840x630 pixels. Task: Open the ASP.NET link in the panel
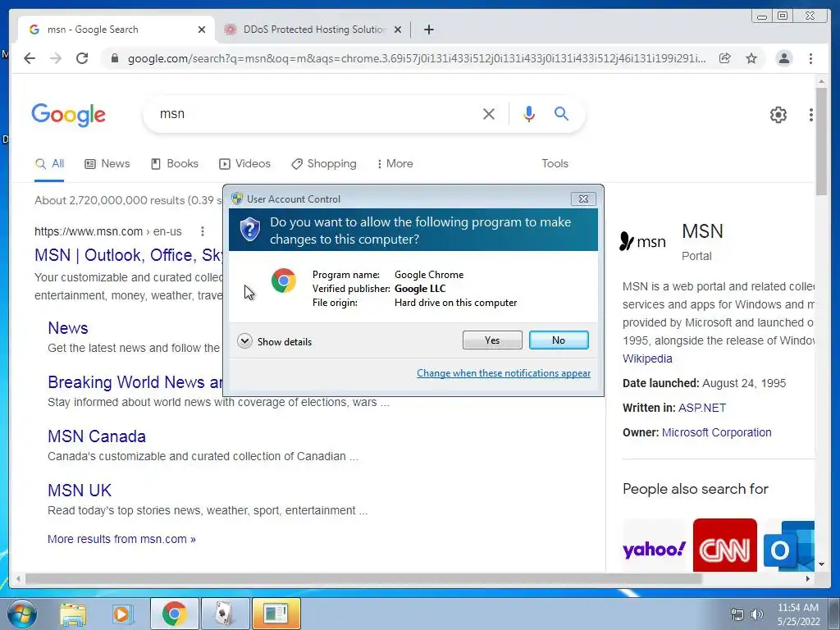(702, 409)
